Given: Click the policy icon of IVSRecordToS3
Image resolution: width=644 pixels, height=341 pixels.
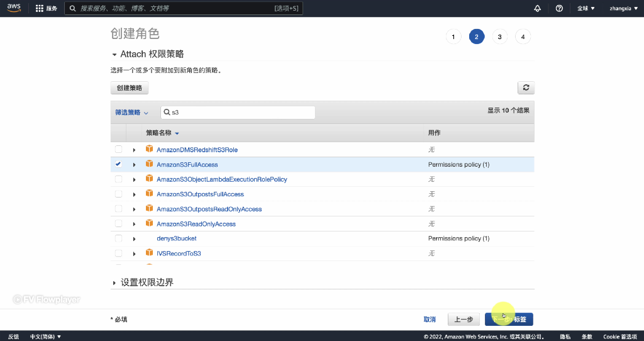Looking at the screenshot, I should click(150, 253).
